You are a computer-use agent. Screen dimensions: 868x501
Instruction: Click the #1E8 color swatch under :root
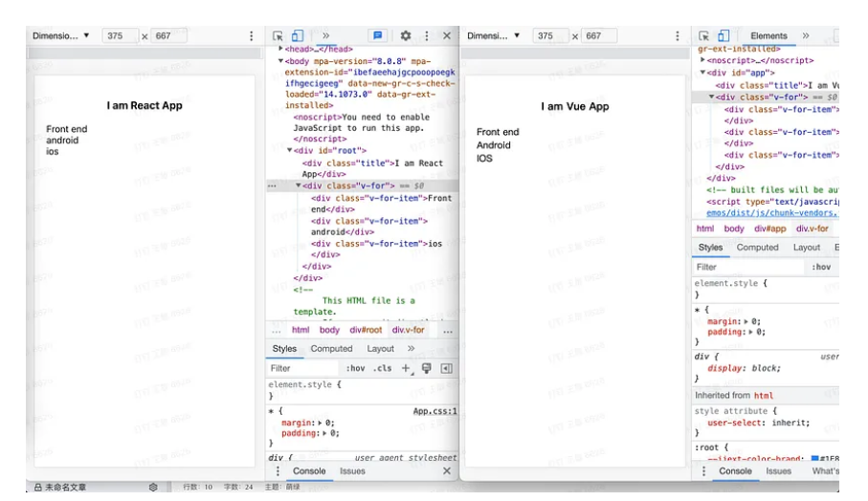click(x=814, y=458)
